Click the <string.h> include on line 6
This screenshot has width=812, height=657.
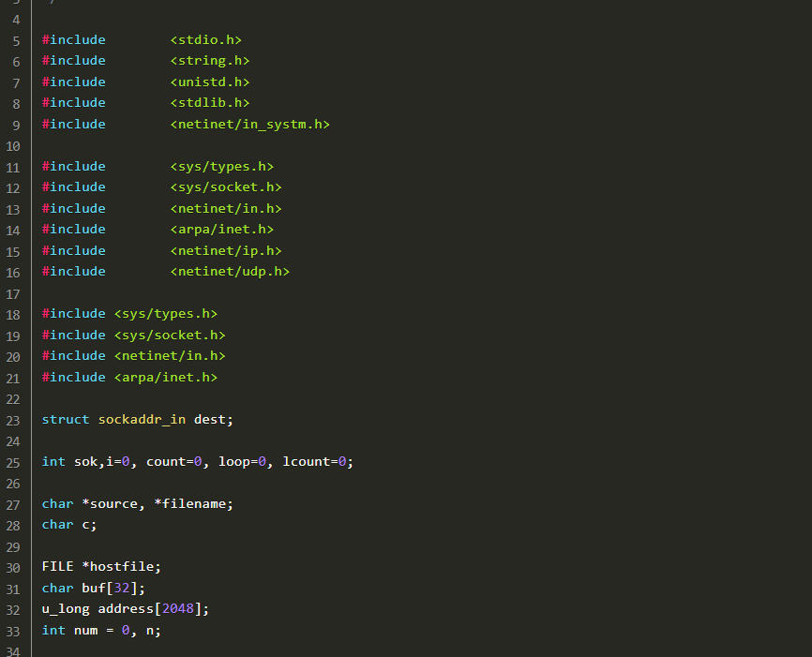[210, 61]
